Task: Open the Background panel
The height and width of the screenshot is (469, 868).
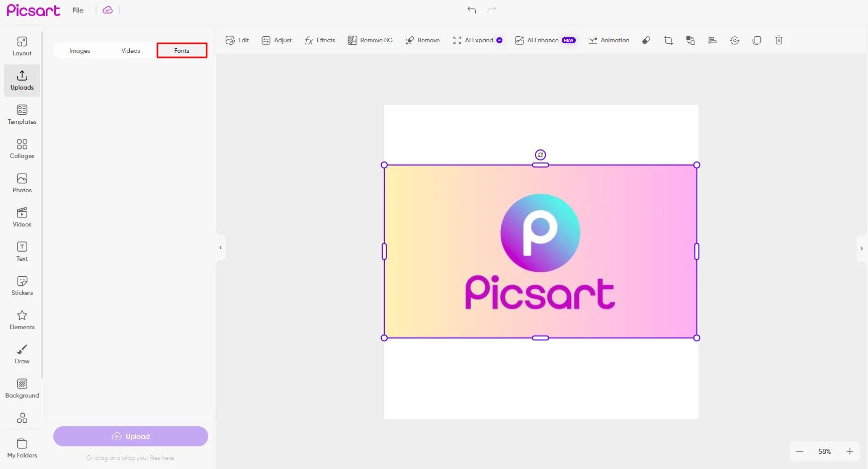Action: click(22, 388)
